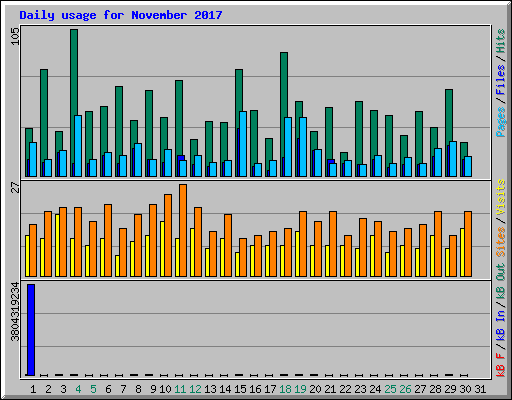This screenshot has height=400, width=512.
Task: Select day "16" on the x-axis
Action: pos(255,389)
